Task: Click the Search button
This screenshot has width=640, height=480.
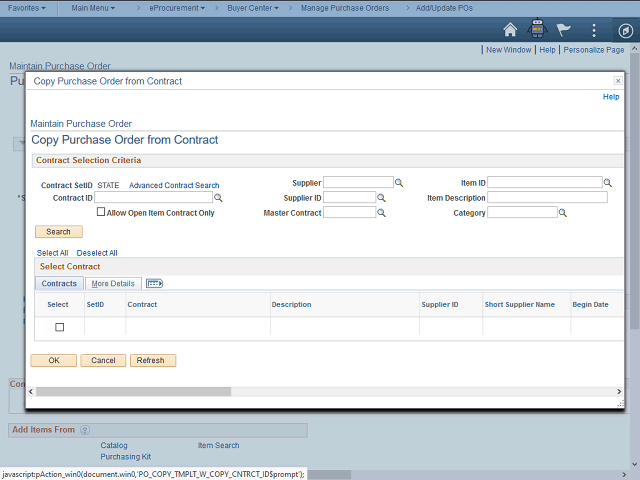Action: (x=58, y=232)
